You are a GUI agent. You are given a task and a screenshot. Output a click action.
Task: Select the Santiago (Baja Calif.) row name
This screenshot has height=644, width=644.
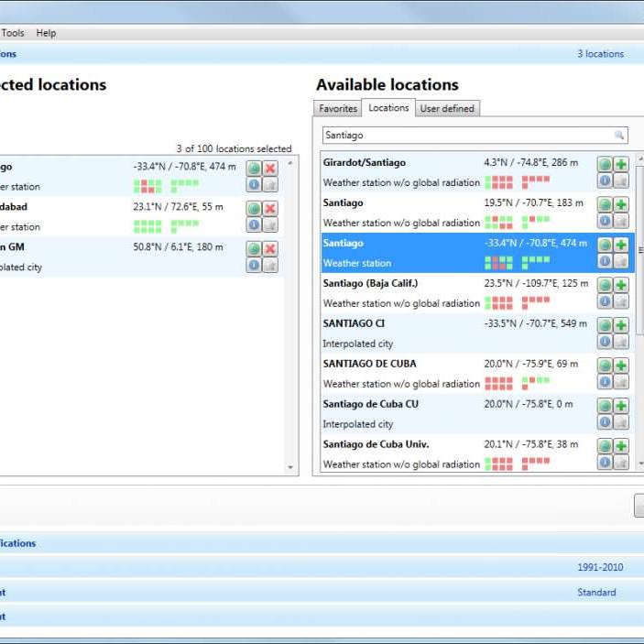point(370,283)
